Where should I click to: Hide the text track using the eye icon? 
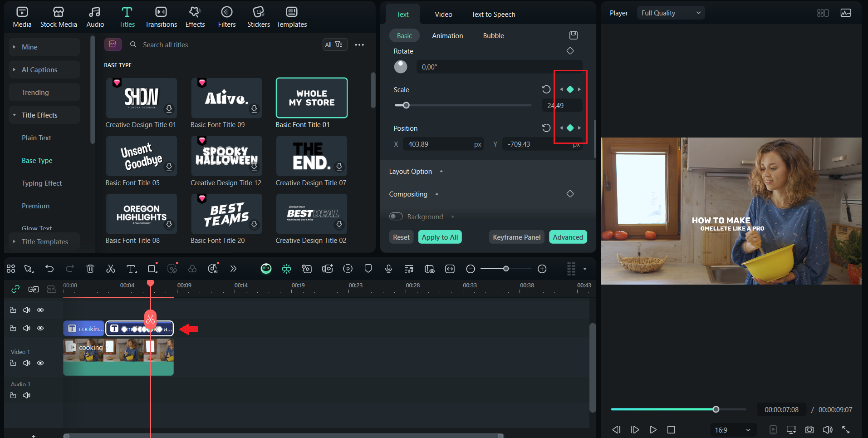(x=40, y=328)
